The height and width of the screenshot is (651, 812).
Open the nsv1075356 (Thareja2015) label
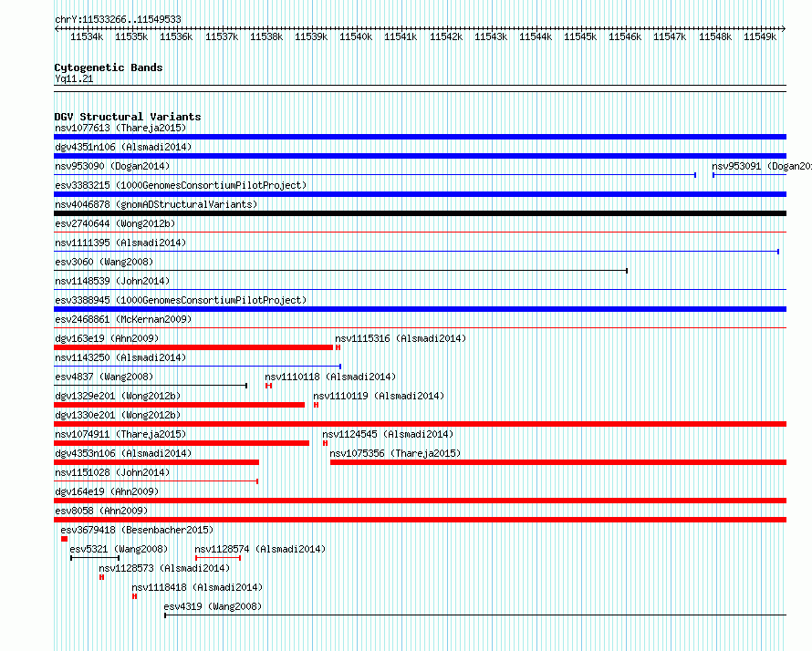pos(395,453)
